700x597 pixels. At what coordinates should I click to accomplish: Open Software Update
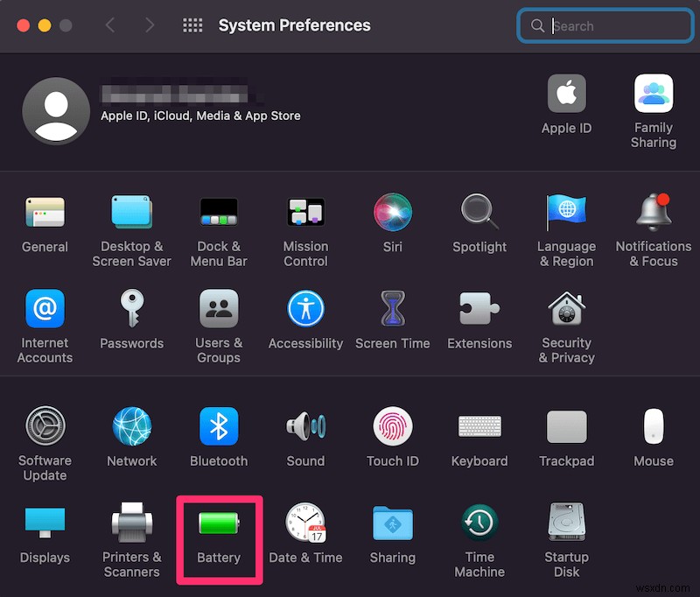coord(45,427)
